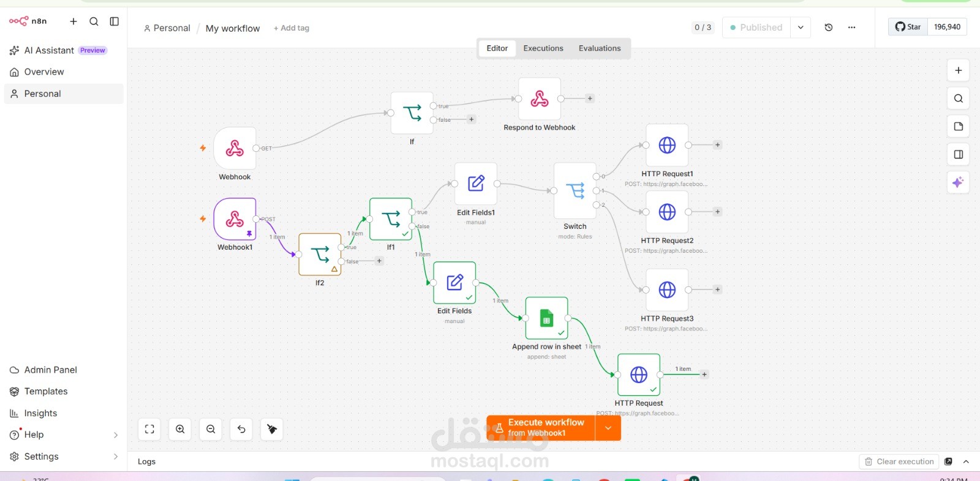Image resolution: width=980 pixels, height=481 pixels.
Task: Add a sticky note to canvas
Action: pyautogui.click(x=959, y=127)
